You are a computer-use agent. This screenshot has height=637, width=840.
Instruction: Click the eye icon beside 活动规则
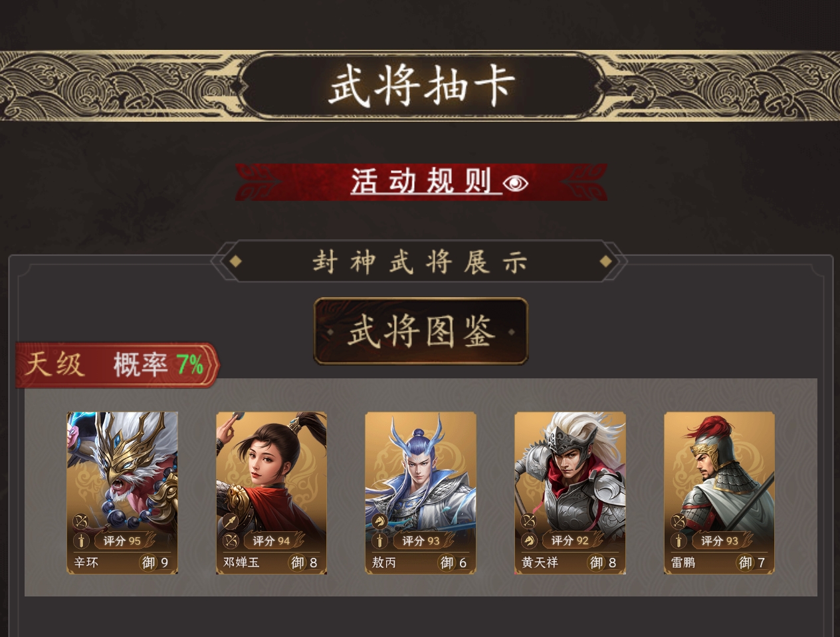click(x=516, y=183)
